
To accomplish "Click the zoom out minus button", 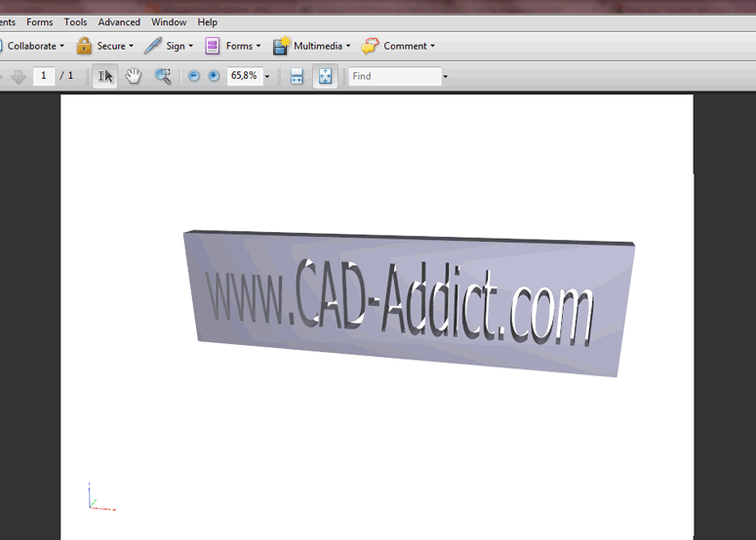I will [194, 76].
